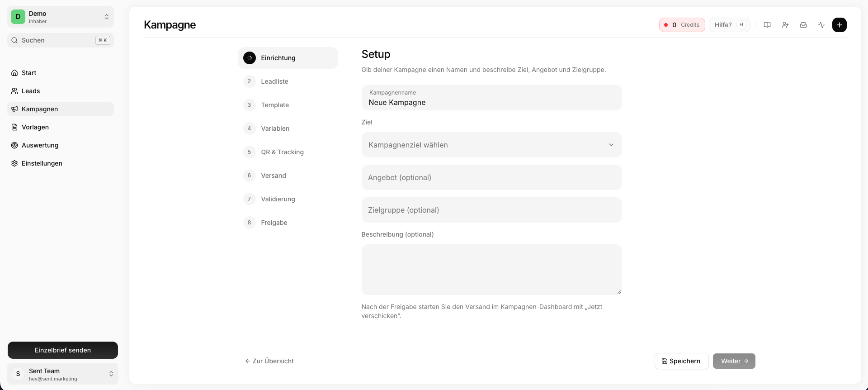Go to the Einrichtung step

(x=288, y=58)
